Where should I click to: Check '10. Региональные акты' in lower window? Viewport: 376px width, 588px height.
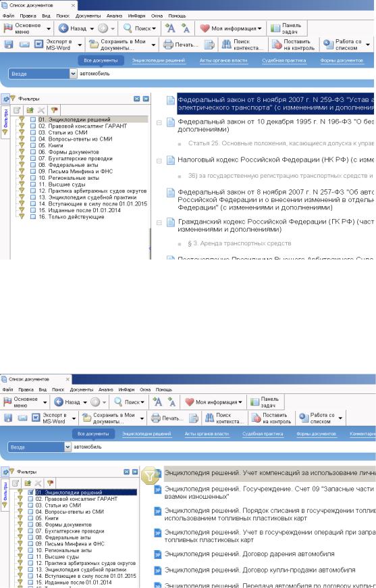pyautogui.click(x=30, y=551)
